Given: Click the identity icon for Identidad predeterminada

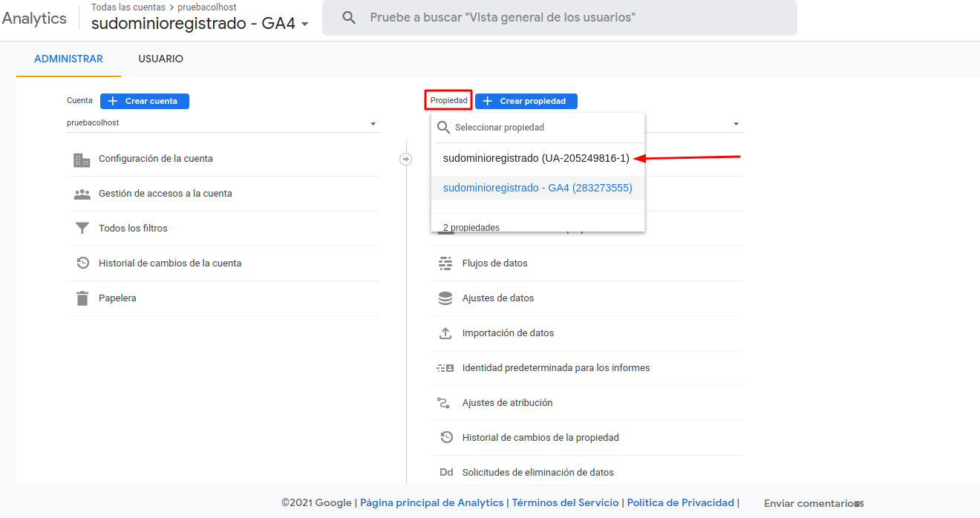Looking at the screenshot, I should click(x=445, y=368).
